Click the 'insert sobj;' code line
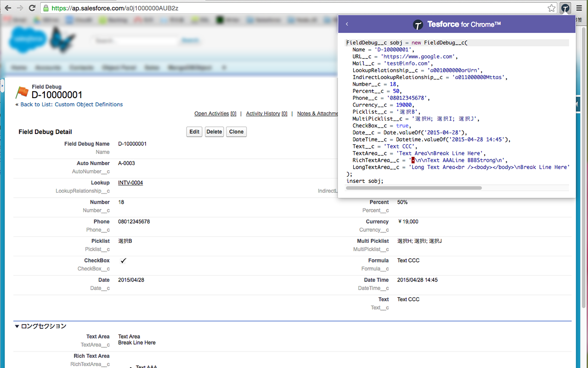The width and height of the screenshot is (588, 368). click(365, 181)
